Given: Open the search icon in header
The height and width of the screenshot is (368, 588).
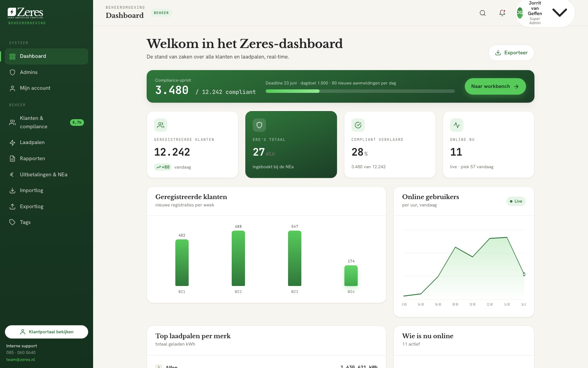Looking at the screenshot, I should [x=483, y=13].
